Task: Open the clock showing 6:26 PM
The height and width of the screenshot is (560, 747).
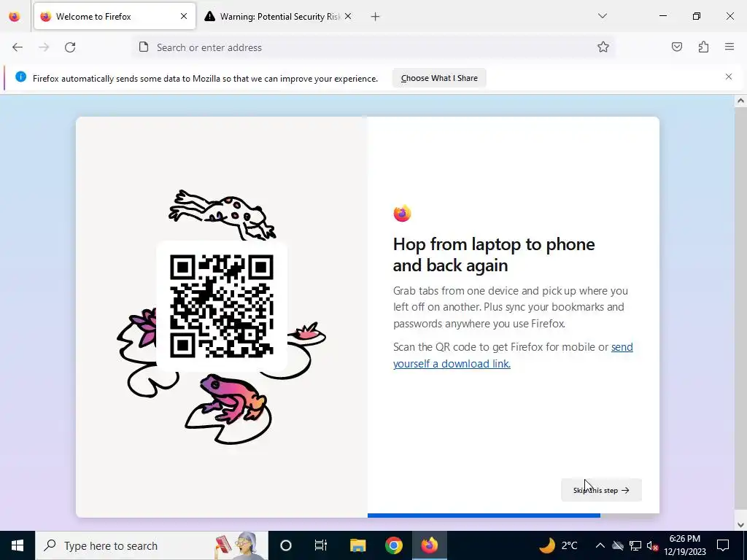Action: coord(685,545)
